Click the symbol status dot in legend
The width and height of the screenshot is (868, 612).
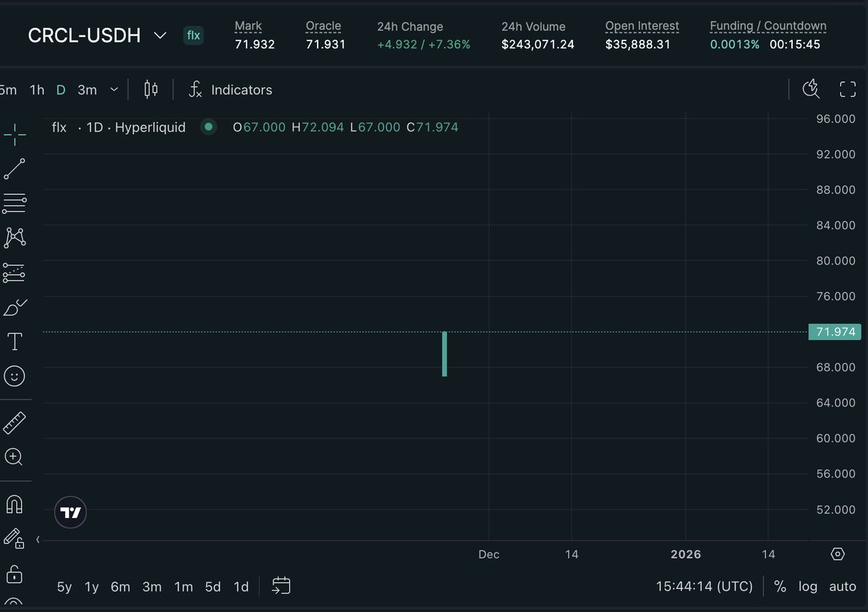(x=208, y=127)
